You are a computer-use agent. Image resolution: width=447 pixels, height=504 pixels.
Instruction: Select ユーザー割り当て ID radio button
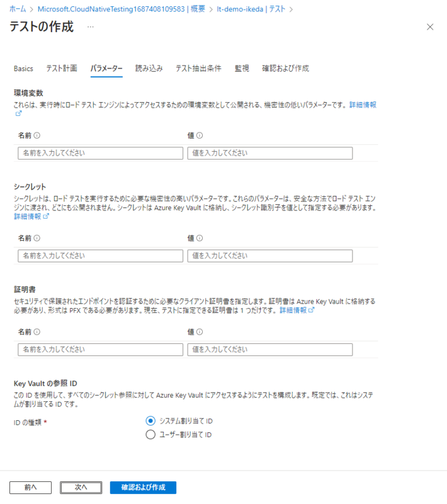150,435
